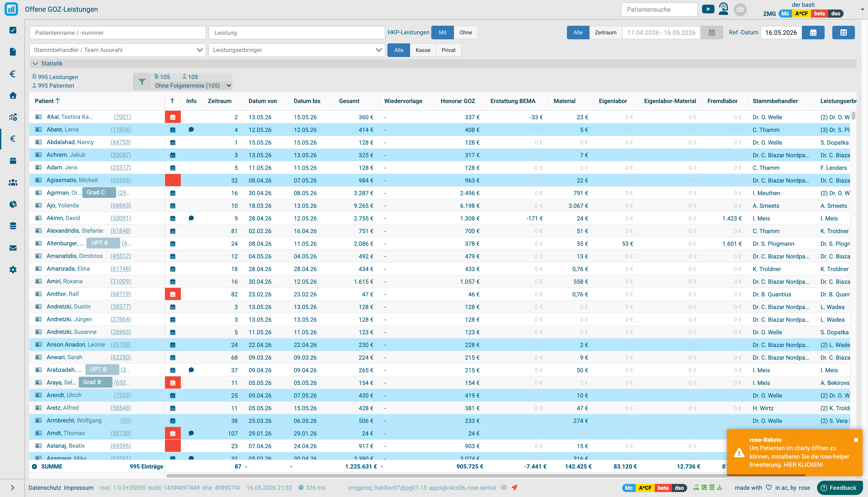Close the rose-Rakete notification

pyautogui.click(x=856, y=440)
